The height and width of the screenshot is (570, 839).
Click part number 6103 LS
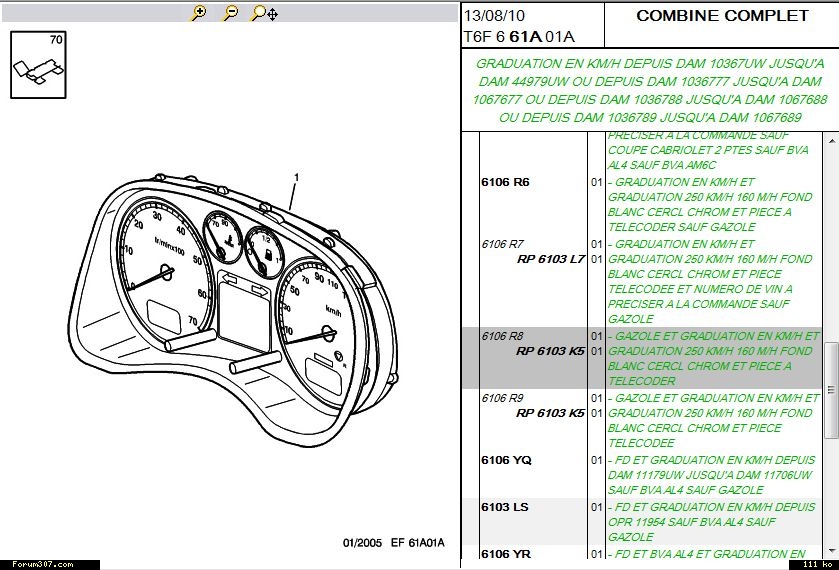(x=505, y=507)
